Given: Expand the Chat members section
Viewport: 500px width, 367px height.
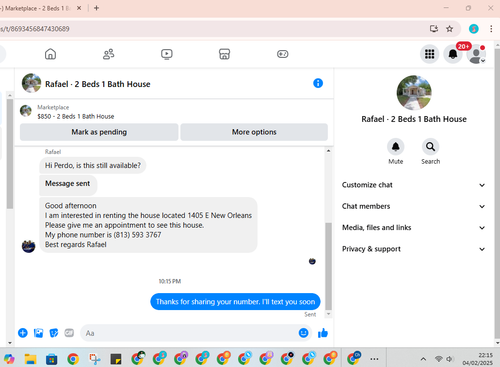Looking at the screenshot, I should pos(413,206).
